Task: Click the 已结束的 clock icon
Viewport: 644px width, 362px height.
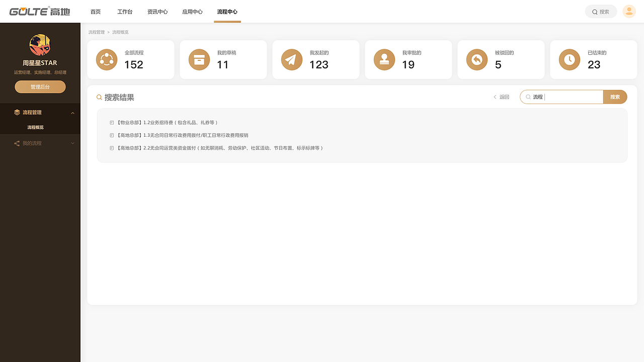Action: [x=570, y=60]
